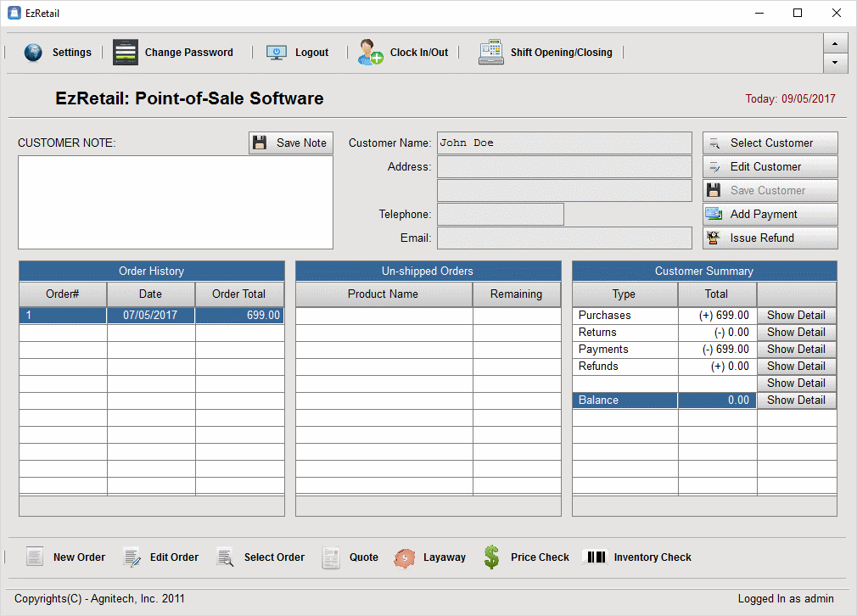Screen dimensions: 857x616
Task: Open Select Order in bottom toolbar
Action: coord(274,557)
